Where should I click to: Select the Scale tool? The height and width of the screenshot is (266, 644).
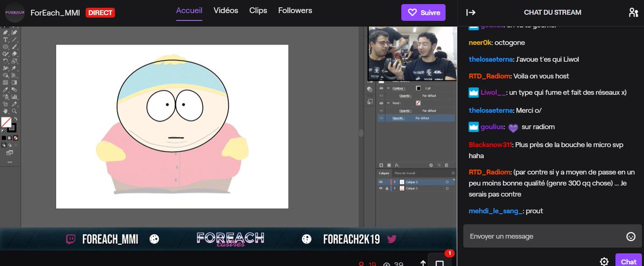pyautogui.click(x=14, y=61)
